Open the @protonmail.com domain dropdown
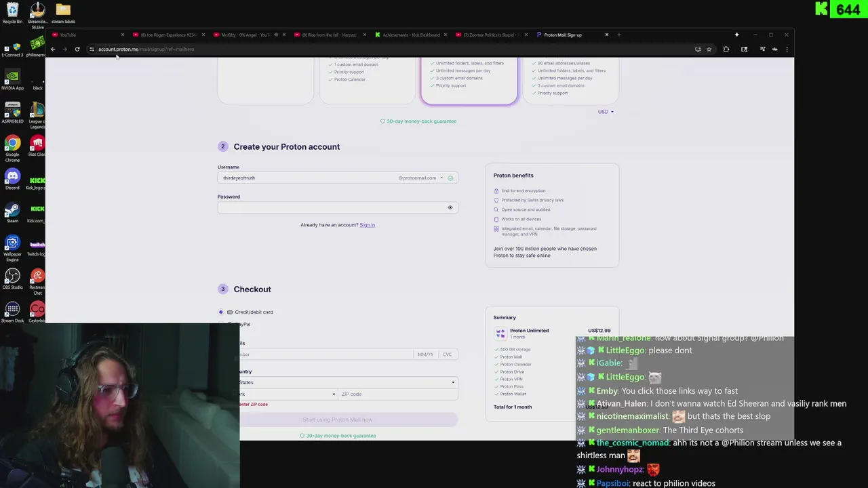Viewport: 868px width, 488px height. tap(420, 178)
